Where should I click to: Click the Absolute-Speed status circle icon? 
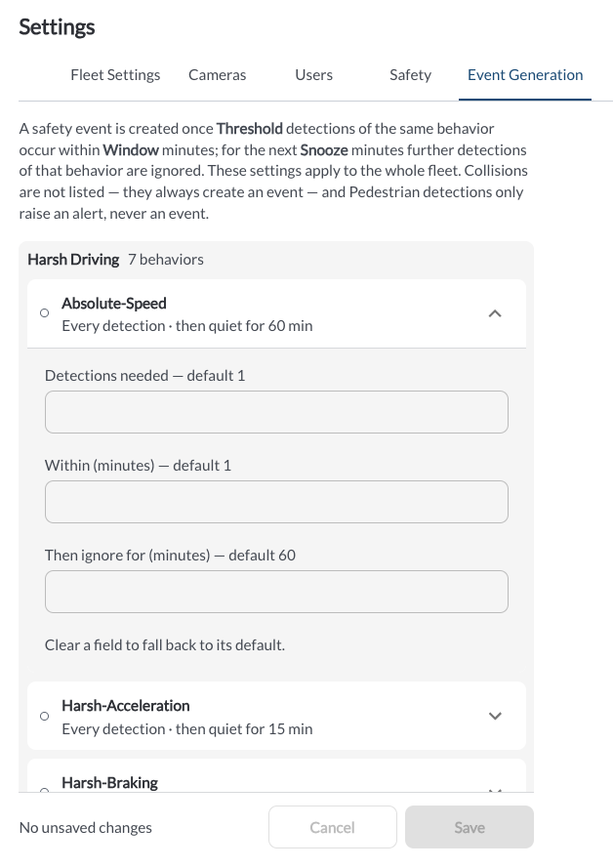click(45, 313)
